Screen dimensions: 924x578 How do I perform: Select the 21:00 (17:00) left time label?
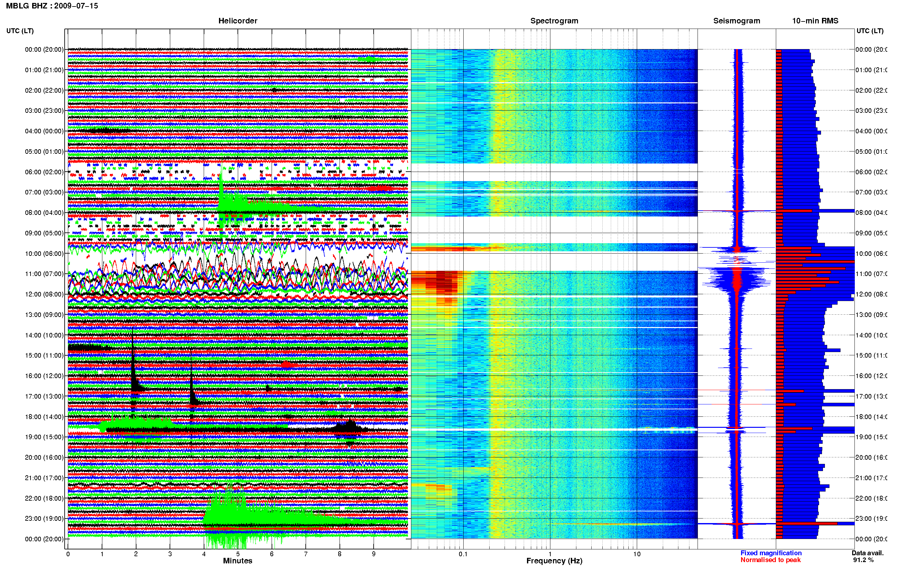point(44,478)
